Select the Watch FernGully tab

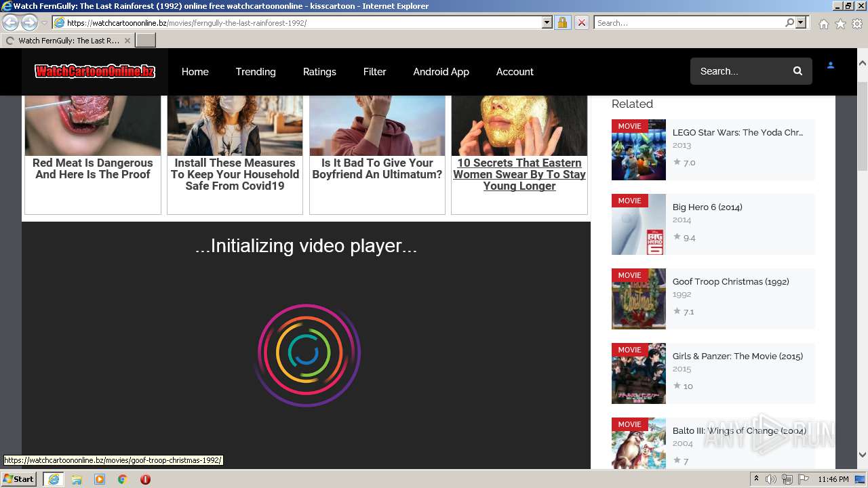(68, 41)
